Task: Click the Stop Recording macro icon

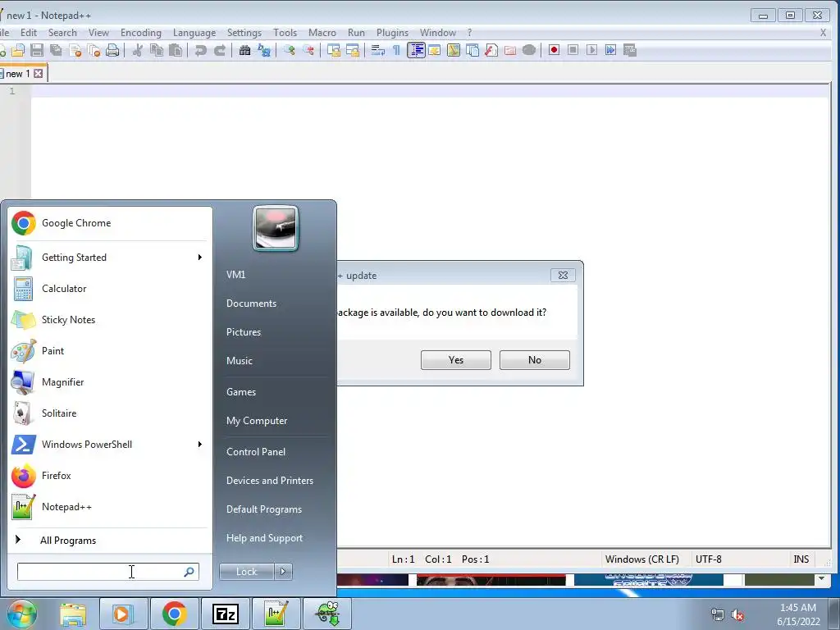Action: [x=573, y=50]
